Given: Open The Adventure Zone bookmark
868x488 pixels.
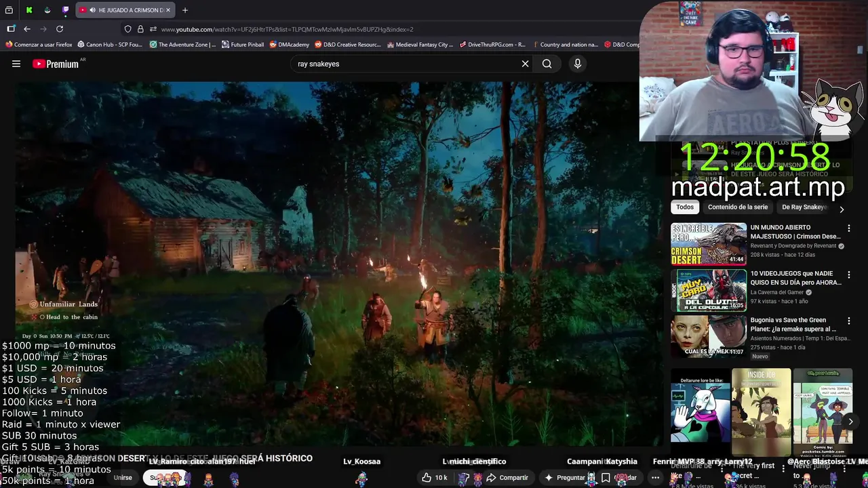Looking at the screenshot, I should tap(182, 45).
